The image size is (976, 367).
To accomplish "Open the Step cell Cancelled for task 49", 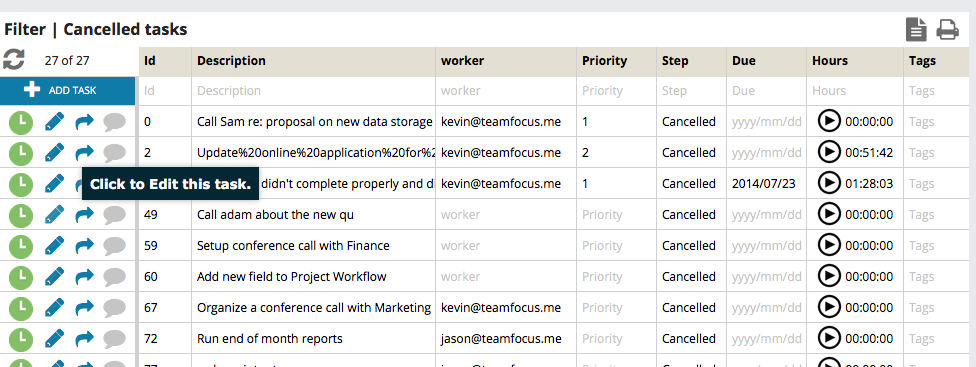I will pyautogui.click(x=689, y=215).
